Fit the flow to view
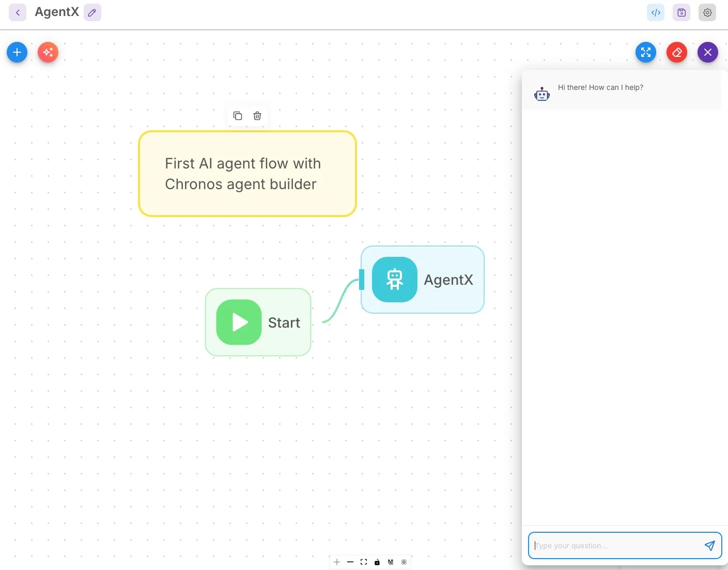 click(364, 562)
